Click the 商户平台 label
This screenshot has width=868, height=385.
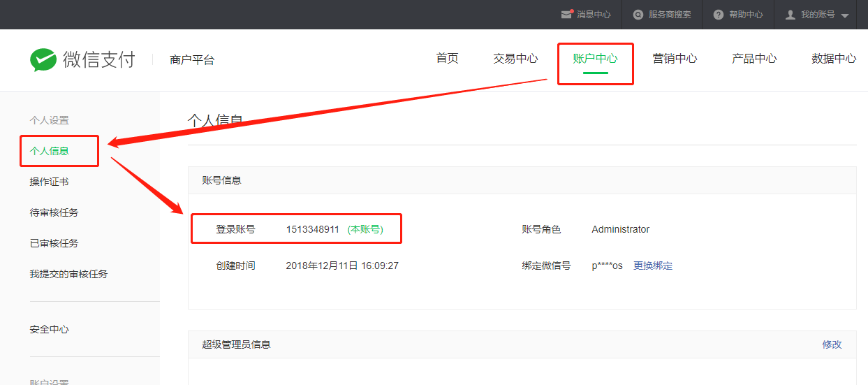coord(192,60)
